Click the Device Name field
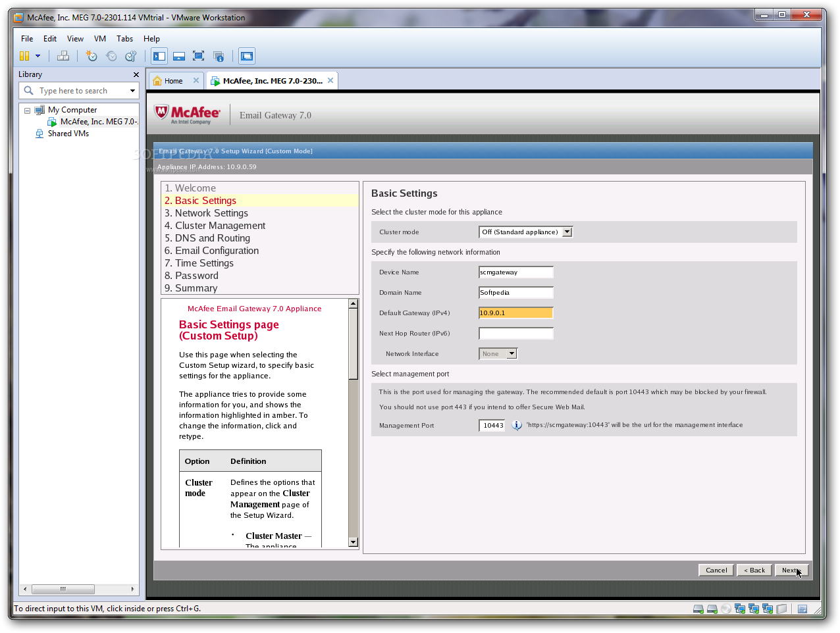This screenshot has width=840, height=633. coord(516,272)
